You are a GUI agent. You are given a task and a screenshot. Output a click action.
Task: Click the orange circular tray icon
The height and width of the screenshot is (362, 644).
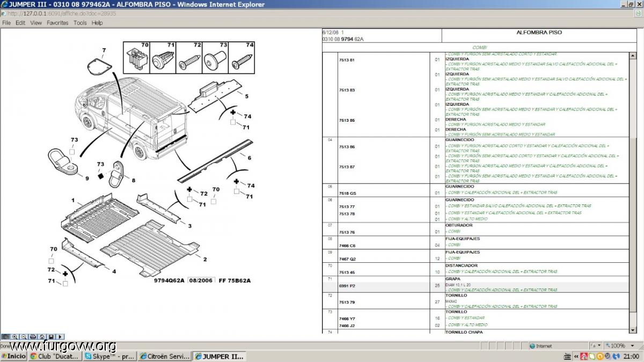point(601,356)
